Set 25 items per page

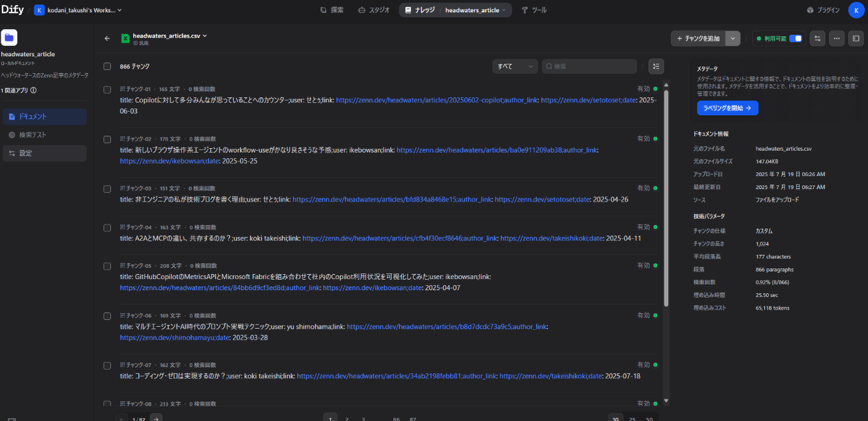[632, 419]
